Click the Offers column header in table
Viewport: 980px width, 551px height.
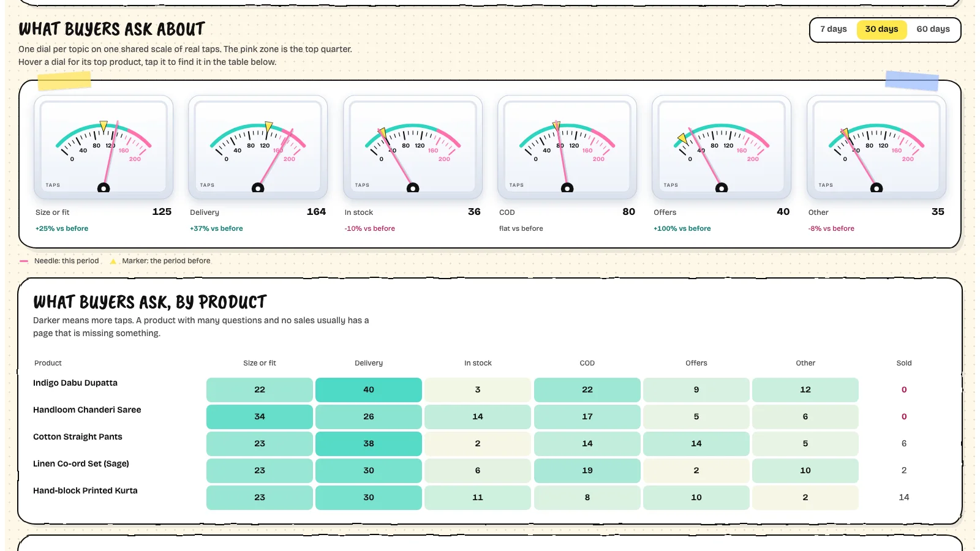pyautogui.click(x=696, y=363)
